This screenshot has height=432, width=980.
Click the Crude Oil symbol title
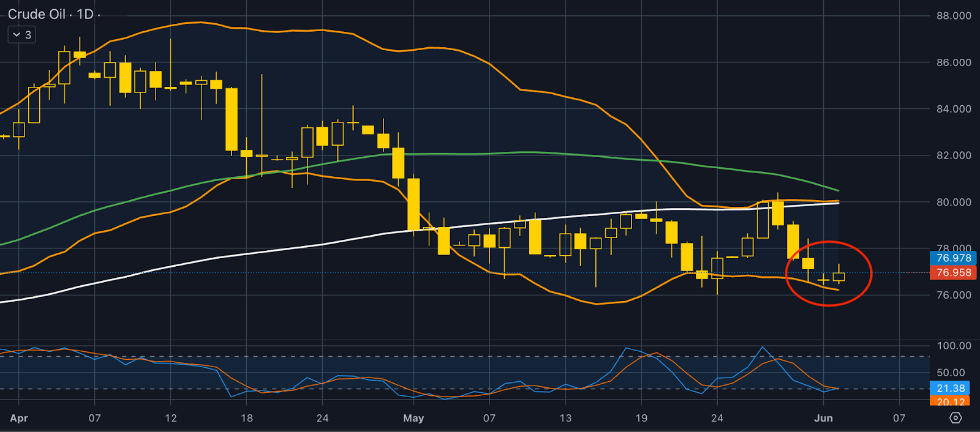(x=36, y=14)
